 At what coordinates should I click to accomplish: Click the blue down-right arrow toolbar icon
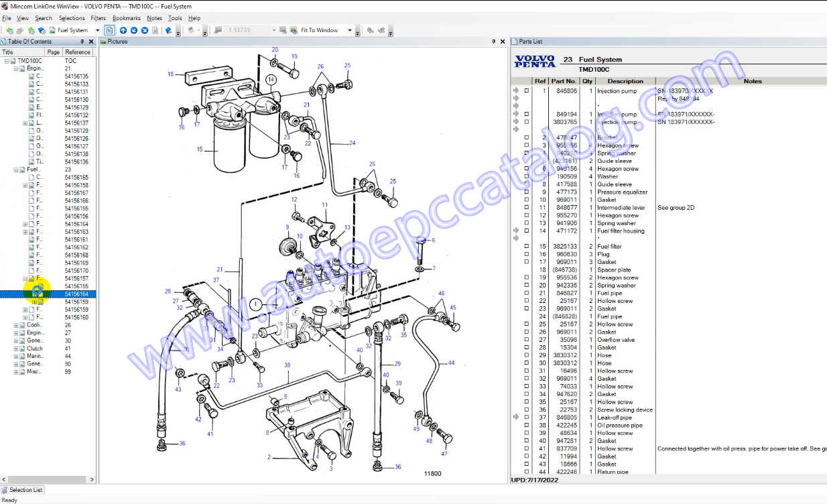(x=145, y=30)
